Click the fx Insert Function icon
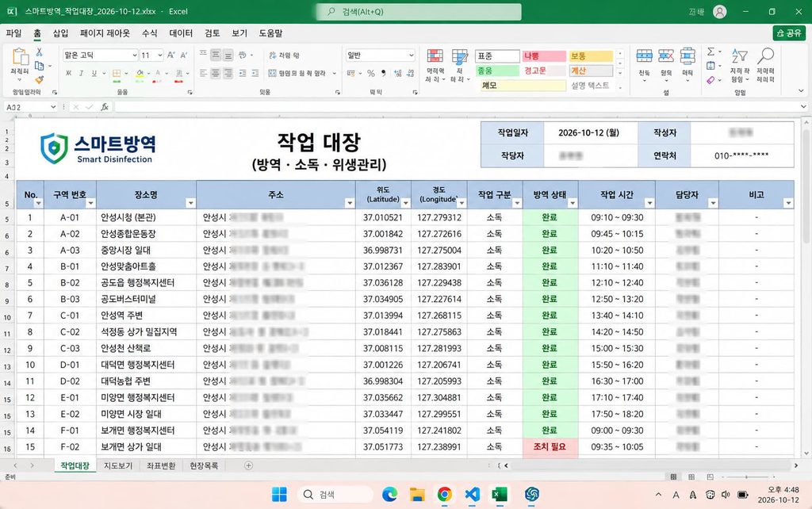This screenshot has height=509, width=812. click(x=105, y=107)
